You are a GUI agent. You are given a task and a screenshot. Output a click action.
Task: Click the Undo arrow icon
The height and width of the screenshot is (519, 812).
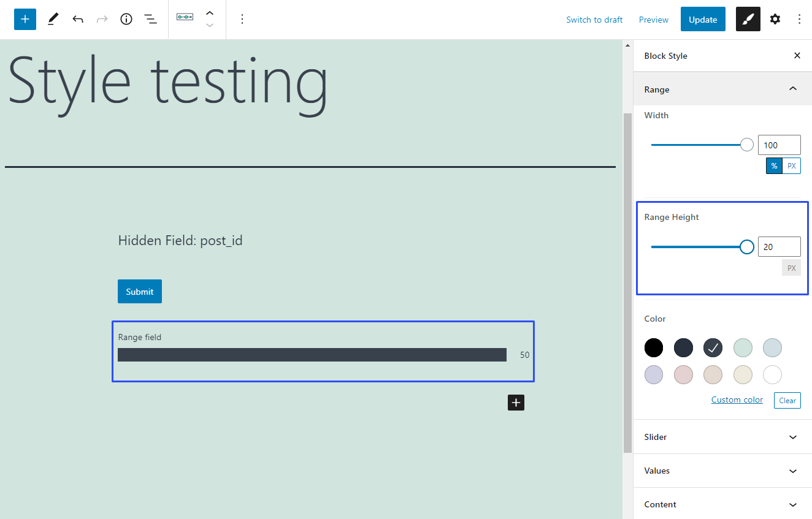(x=78, y=19)
